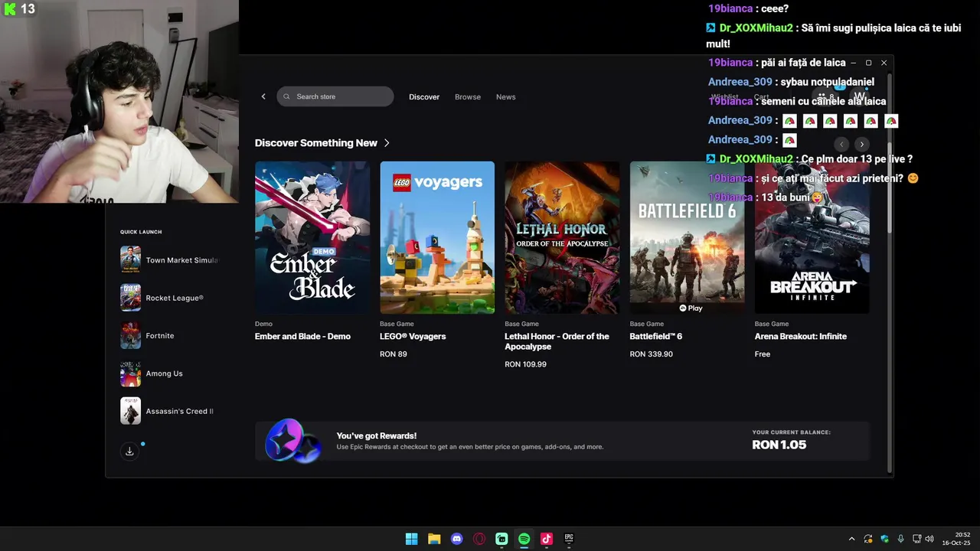980x551 pixels.
Task: Open TikTok from the taskbar
Action: point(547,539)
